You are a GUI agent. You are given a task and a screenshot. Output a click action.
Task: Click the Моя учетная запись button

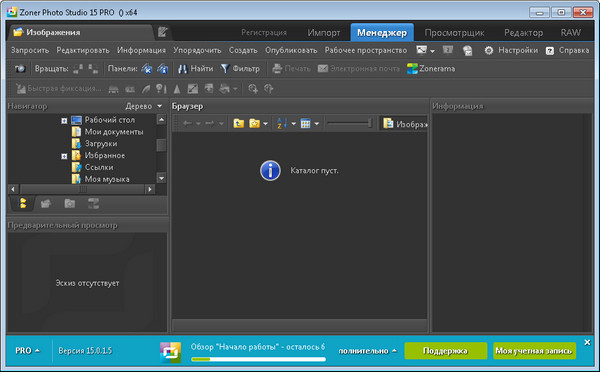[x=534, y=351]
